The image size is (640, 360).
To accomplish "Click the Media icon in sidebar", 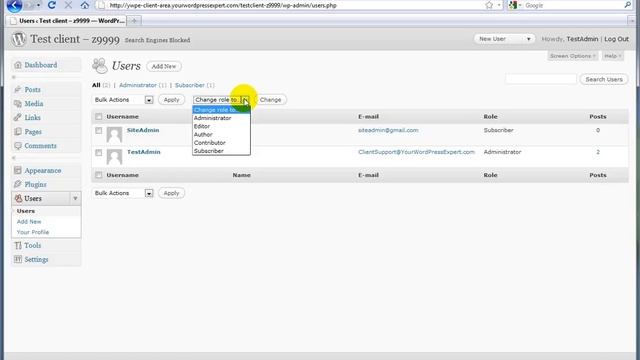I will tap(18, 104).
